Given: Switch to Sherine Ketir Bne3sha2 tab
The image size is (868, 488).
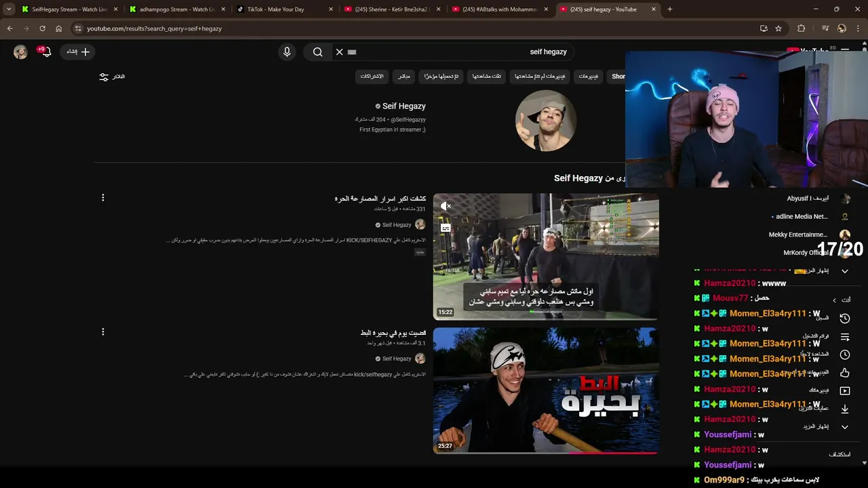Looking at the screenshot, I should tap(393, 9).
